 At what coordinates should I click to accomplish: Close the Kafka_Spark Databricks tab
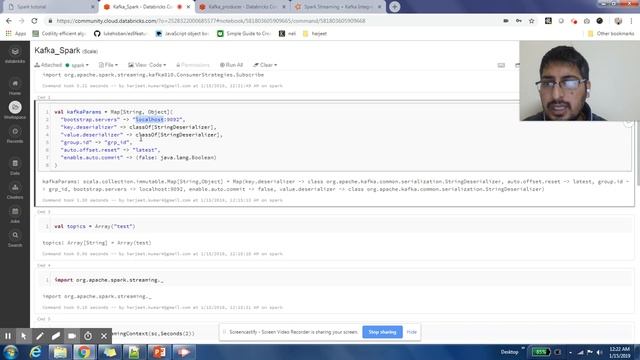tap(188, 7)
